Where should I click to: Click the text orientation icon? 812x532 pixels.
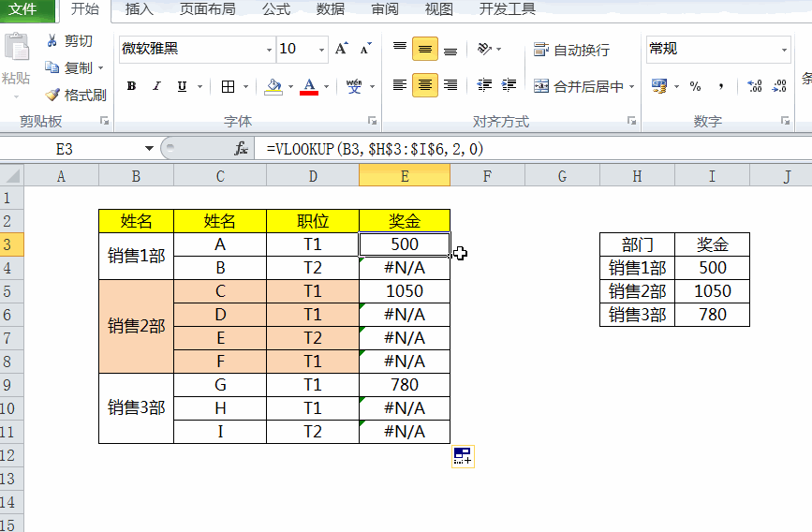485,49
